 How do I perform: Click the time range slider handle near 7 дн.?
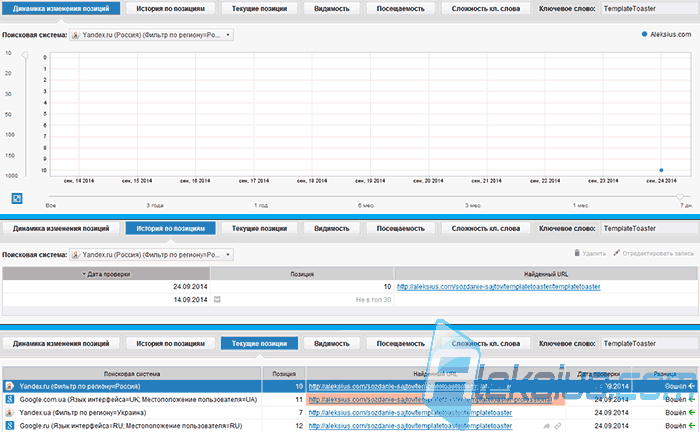point(680,196)
